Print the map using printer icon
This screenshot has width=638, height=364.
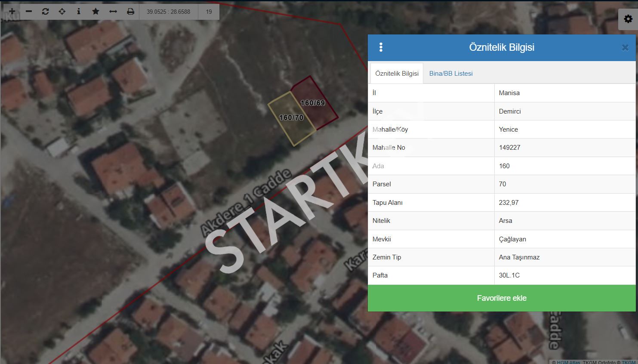coord(131,12)
